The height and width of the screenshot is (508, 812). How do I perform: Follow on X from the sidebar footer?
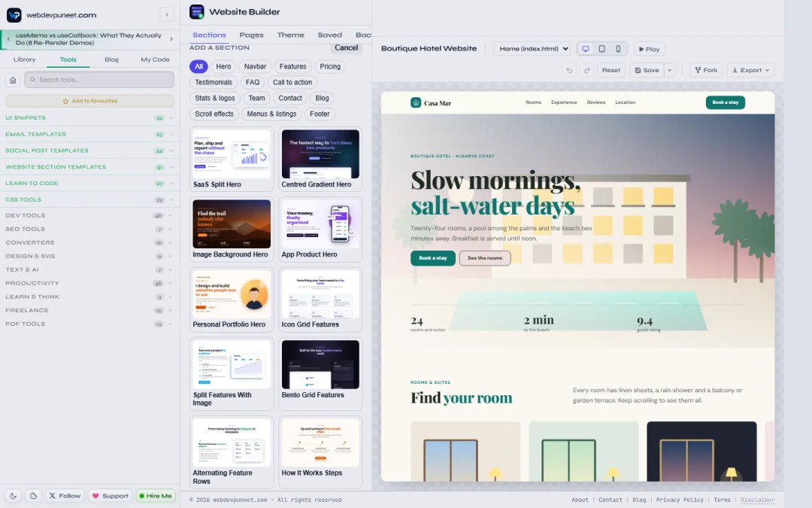(65, 495)
